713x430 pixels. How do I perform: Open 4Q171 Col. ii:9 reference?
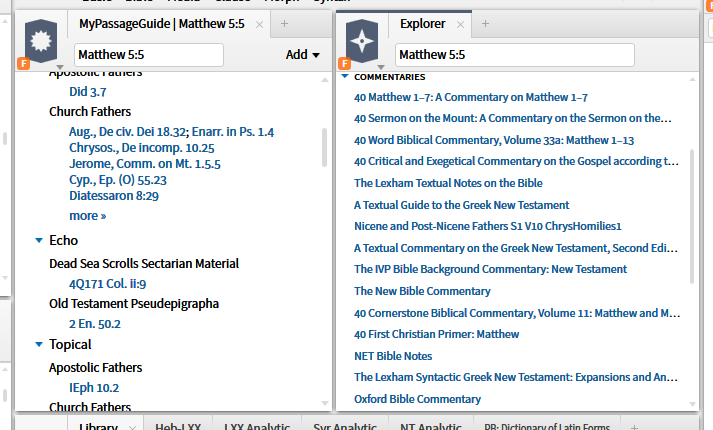(x=108, y=284)
